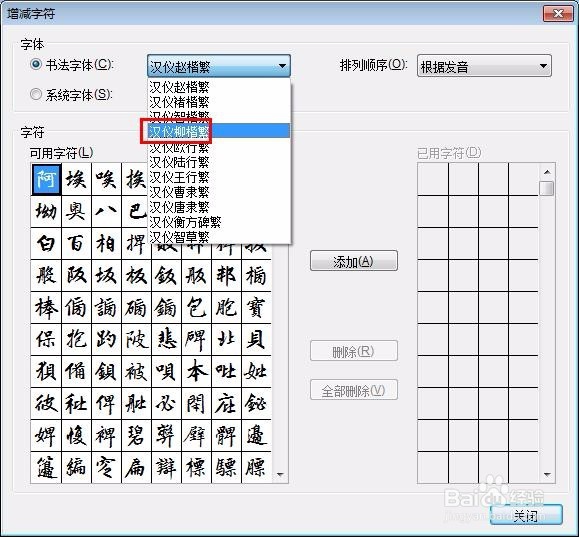Select the 驃 character cell
The height and width of the screenshot is (537, 579).
(226, 467)
